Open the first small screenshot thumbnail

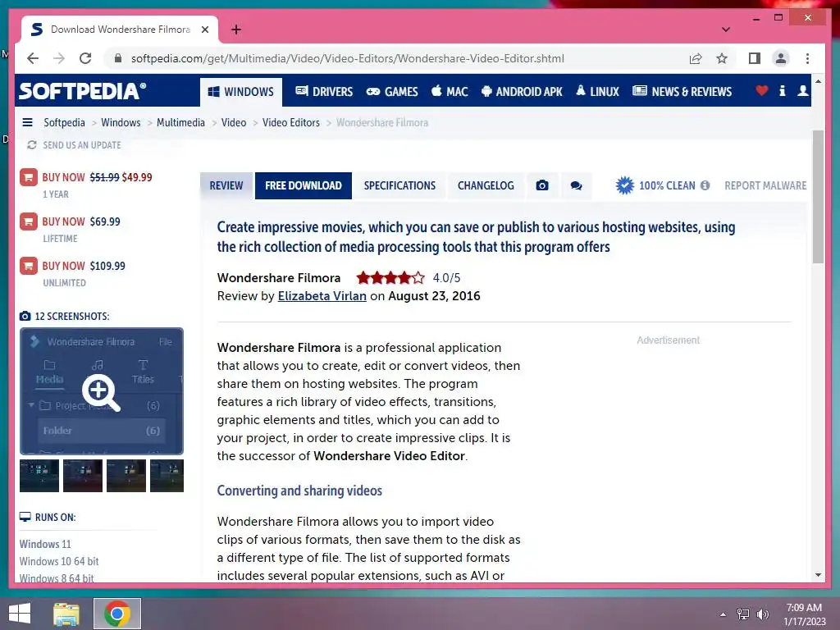click(x=39, y=476)
